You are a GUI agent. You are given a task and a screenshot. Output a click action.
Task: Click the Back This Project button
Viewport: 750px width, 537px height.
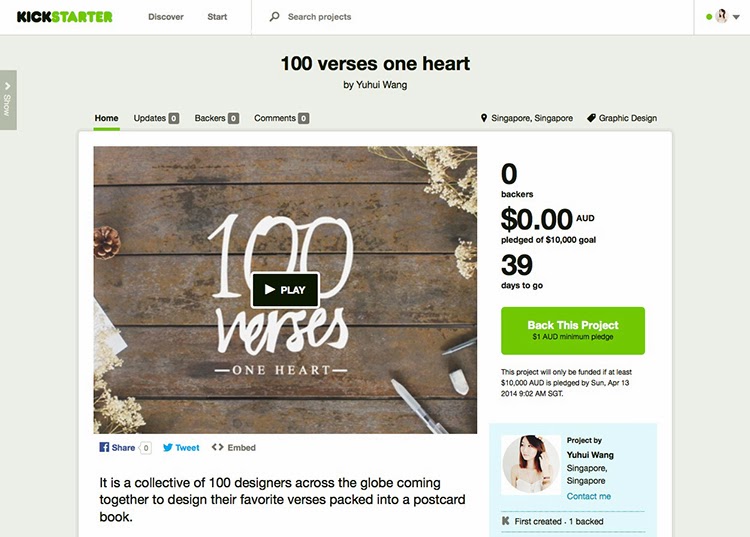pos(573,330)
